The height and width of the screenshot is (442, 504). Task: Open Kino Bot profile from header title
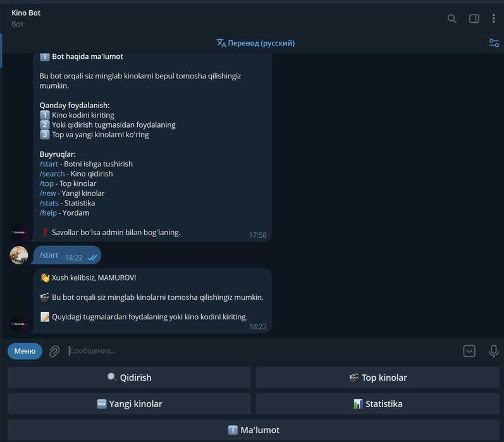[x=26, y=13]
